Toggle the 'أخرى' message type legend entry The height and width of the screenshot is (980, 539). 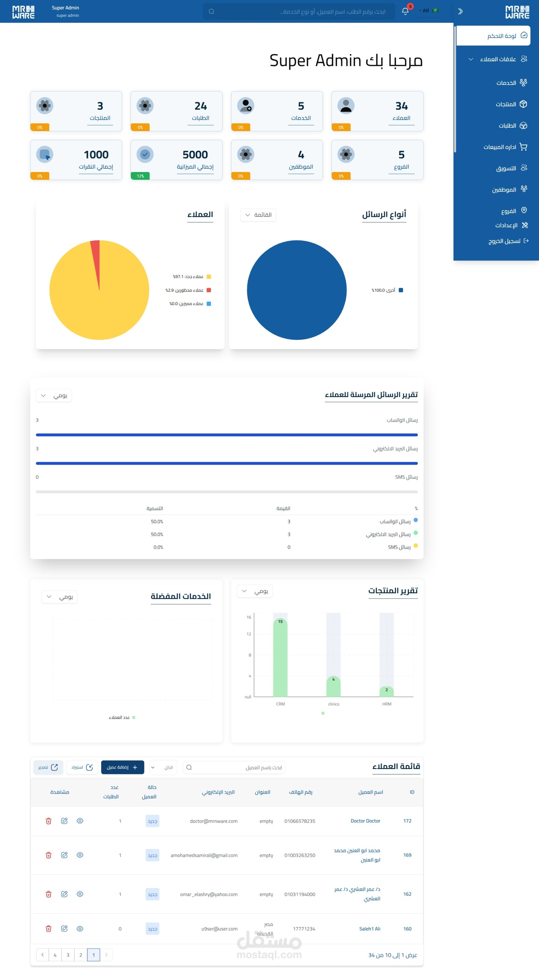387,290
